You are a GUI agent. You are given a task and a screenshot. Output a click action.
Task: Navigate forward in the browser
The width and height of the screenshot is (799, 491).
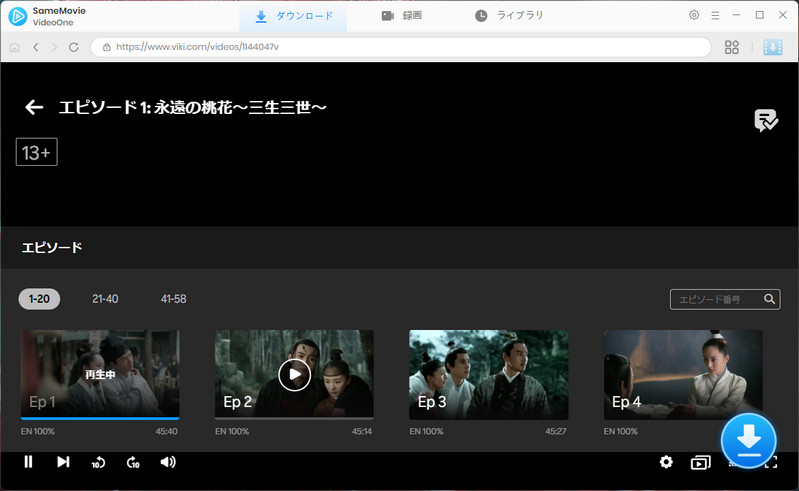55,47
